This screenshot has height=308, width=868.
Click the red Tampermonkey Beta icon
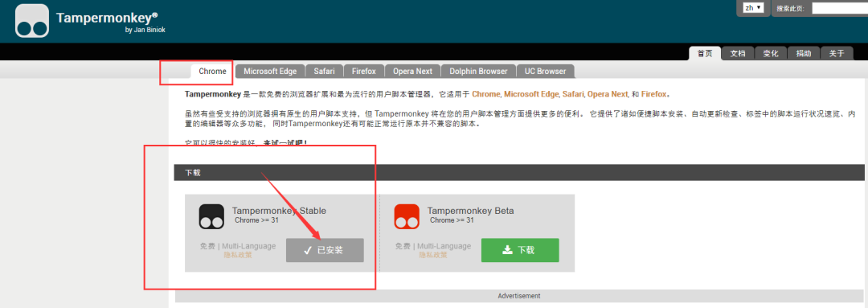pyautogui.click(x=407, y=216)
